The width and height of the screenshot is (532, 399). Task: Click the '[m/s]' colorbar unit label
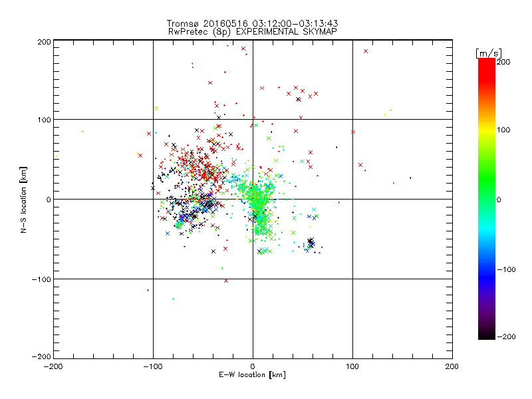coord(489,53)
